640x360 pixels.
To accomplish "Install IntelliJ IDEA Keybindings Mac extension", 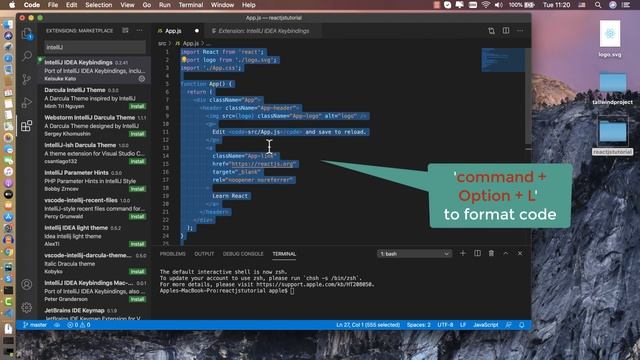I will (x=138, y=299).
